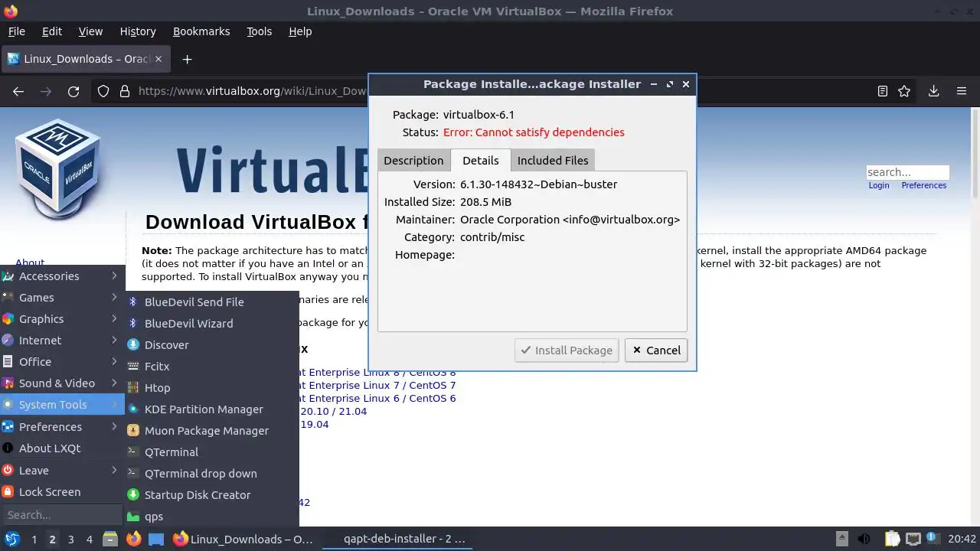Launch QTerminal
The width and height of the screenshot is (980, 551).
coord(212,452)
